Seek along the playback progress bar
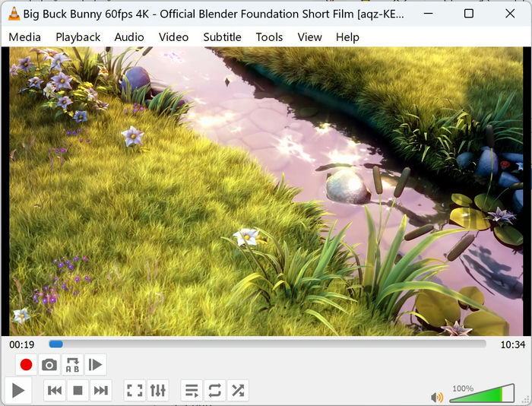 (268, 344)
